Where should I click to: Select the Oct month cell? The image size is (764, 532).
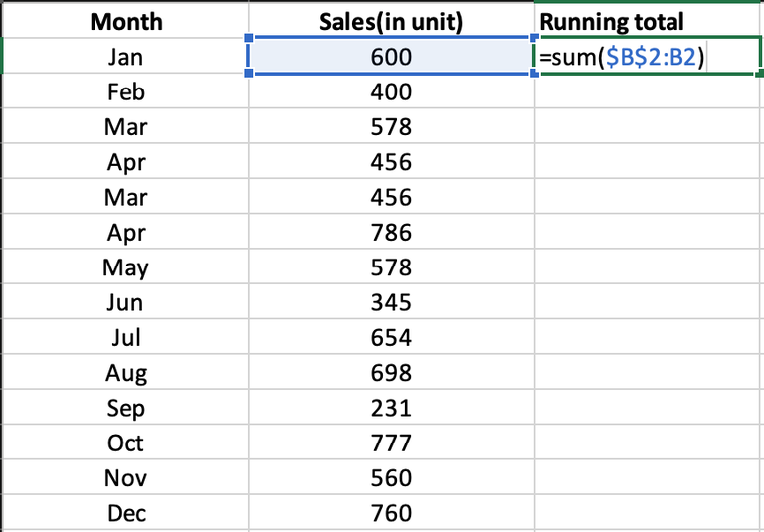125,443
